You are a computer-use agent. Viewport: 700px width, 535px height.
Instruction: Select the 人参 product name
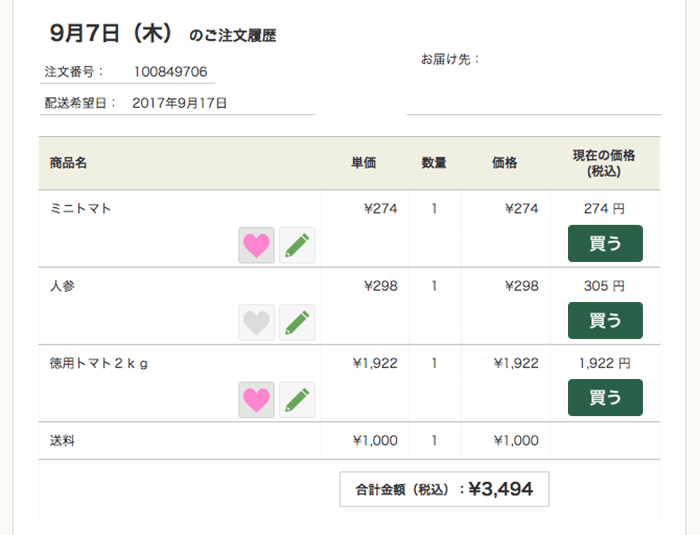[x=62, y=286]
